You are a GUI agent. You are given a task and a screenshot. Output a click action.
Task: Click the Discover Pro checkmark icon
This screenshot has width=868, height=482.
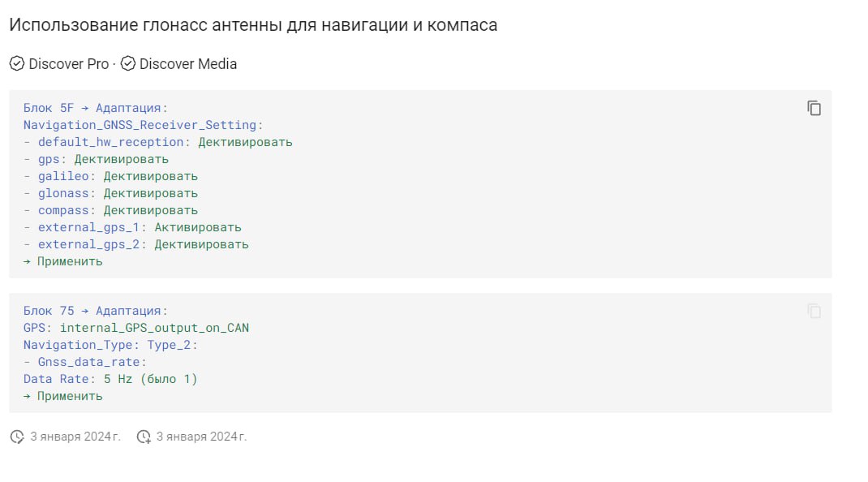pos(17,64)
